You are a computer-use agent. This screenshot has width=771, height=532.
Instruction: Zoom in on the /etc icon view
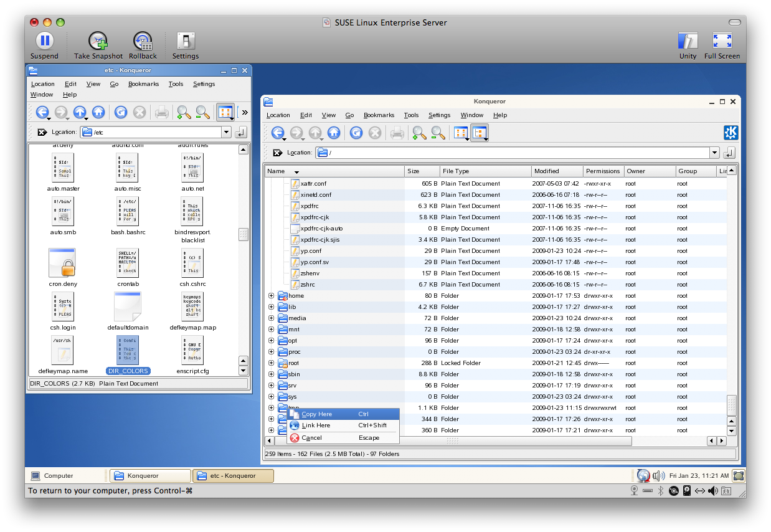184,112
